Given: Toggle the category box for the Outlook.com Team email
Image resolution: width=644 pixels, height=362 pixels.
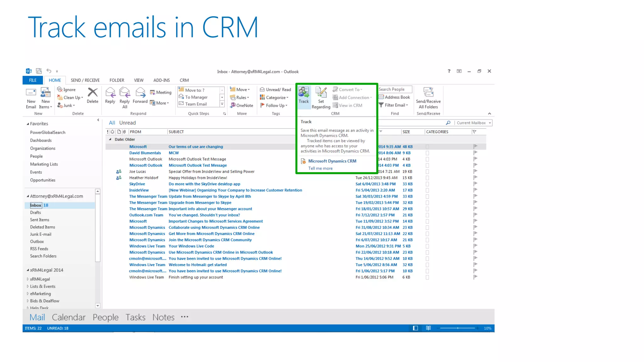Looking at the screenshot, I should tap(427, 215).
